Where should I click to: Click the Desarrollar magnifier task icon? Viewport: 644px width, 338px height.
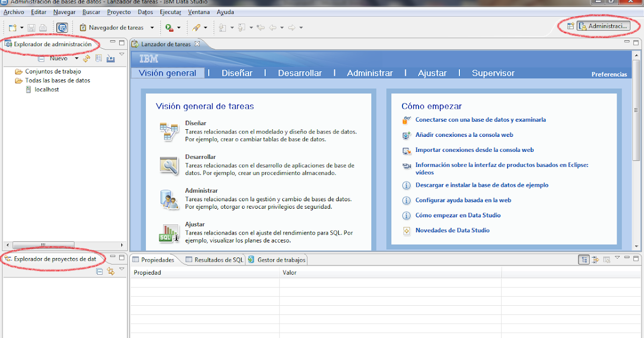pyautogui.click(x=169, y=165)
